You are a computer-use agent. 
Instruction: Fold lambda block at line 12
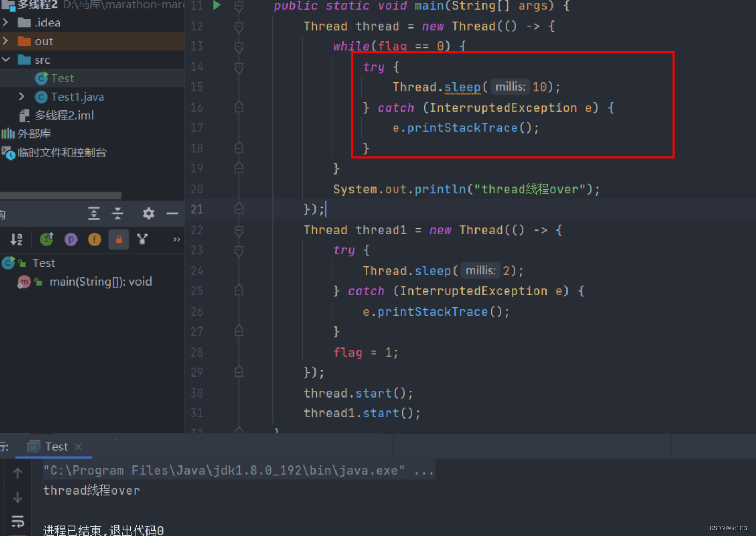point(239,26)
